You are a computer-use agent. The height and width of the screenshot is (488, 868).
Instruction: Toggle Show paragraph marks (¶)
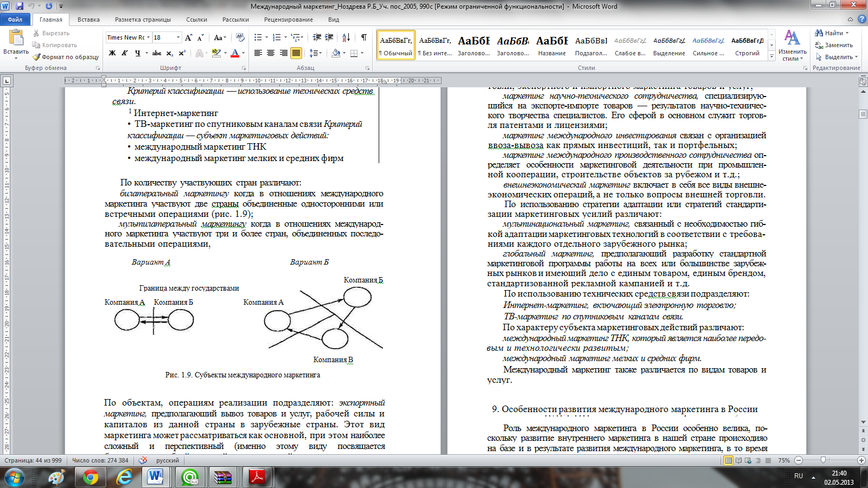point(363,37)
